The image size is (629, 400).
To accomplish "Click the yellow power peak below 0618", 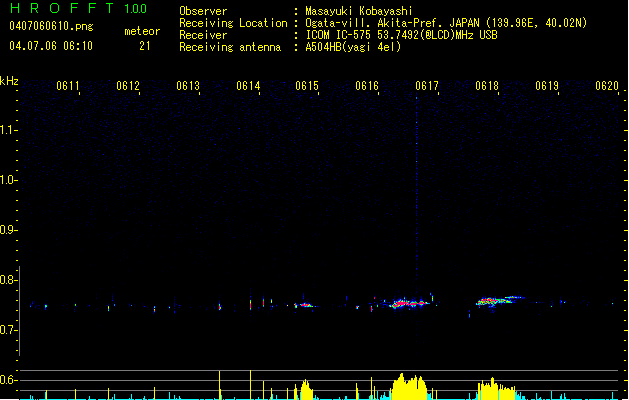I will (497, 389).
